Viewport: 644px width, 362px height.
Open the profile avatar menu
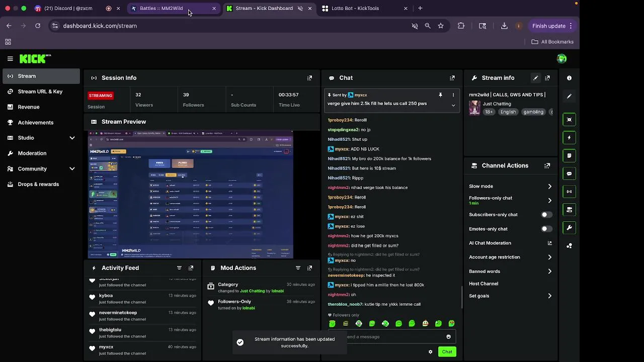562,59
